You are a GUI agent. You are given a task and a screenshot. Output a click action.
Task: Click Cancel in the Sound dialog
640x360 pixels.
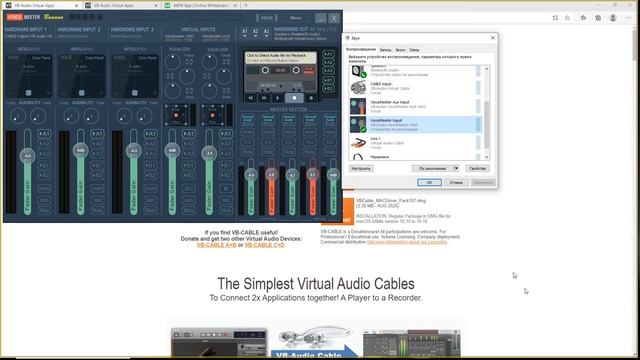click(456, 182)
